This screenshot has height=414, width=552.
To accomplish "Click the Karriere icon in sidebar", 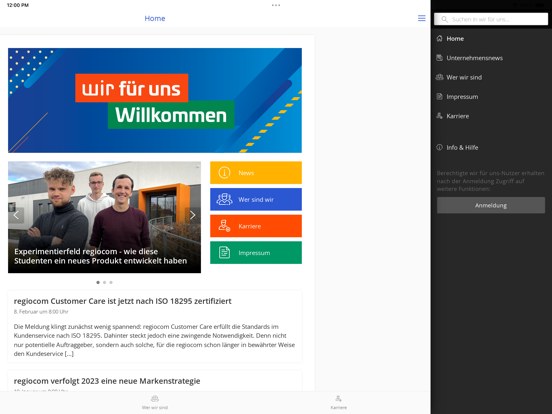I will (439, 116).
